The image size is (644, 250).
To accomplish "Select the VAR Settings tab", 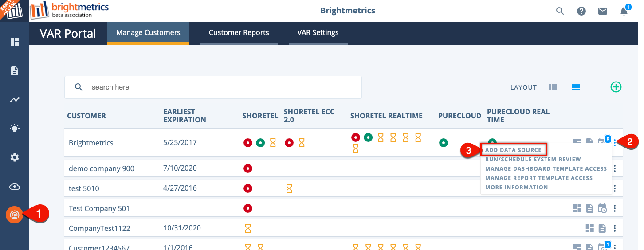I will 318,32.
